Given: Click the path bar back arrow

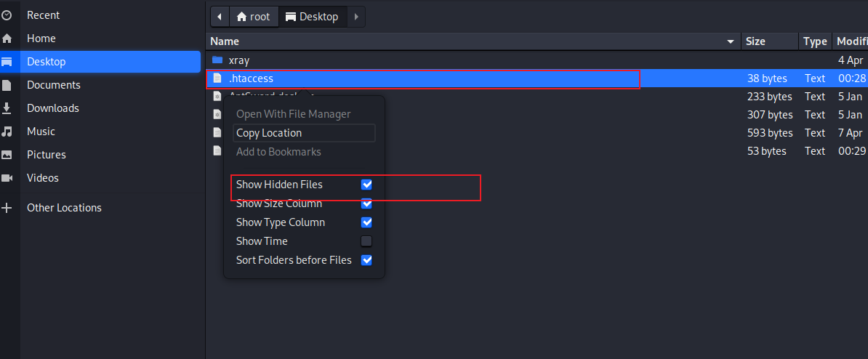Looking at the screenshot, I should coord(219,17).
